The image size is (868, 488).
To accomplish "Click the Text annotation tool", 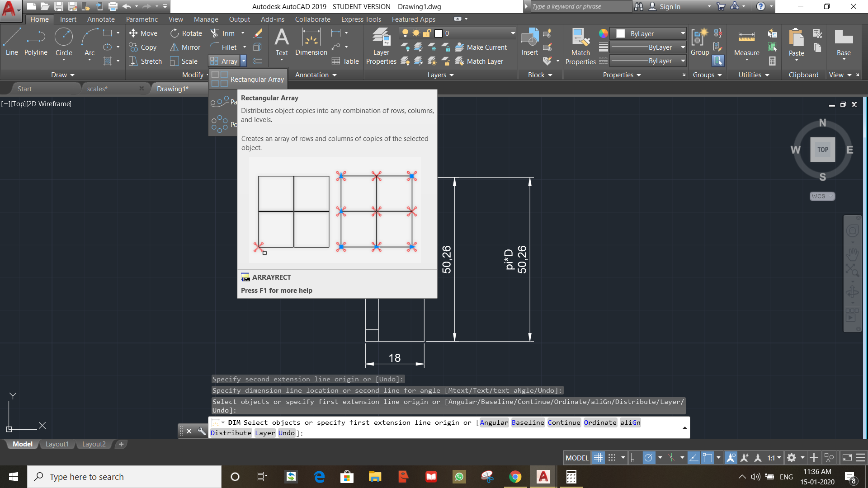I will [x=282, y=42].
